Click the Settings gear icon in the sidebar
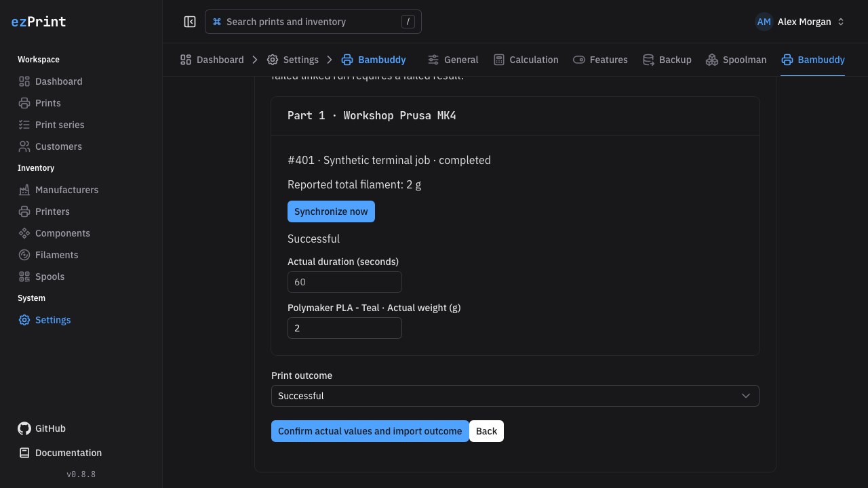Viewport: 868px width, 488px height. click(x=24, y=320)
